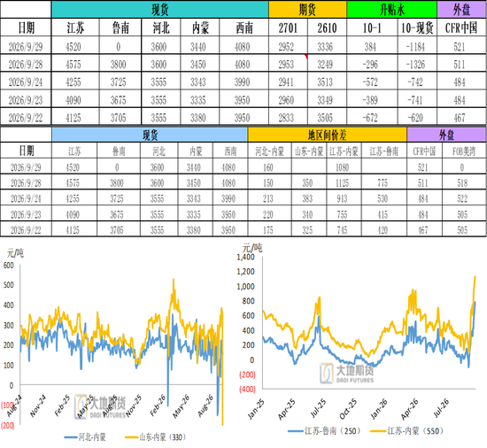Select the 江苏-鲁南 (250) legend entry
The width and height of the screenshot is (487, 448).
325,431
